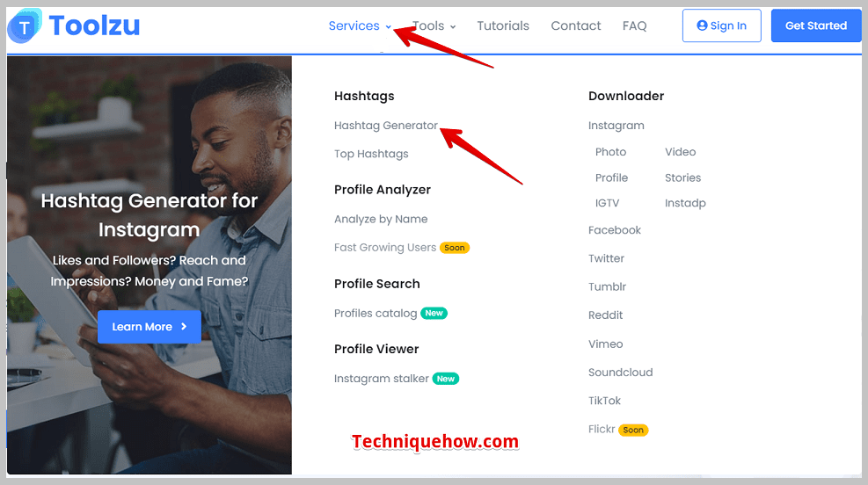Select Photo downloader under Instagram
Image resolution: width=868 pixels, height=485 pixels.
click(x=610, y=151)
